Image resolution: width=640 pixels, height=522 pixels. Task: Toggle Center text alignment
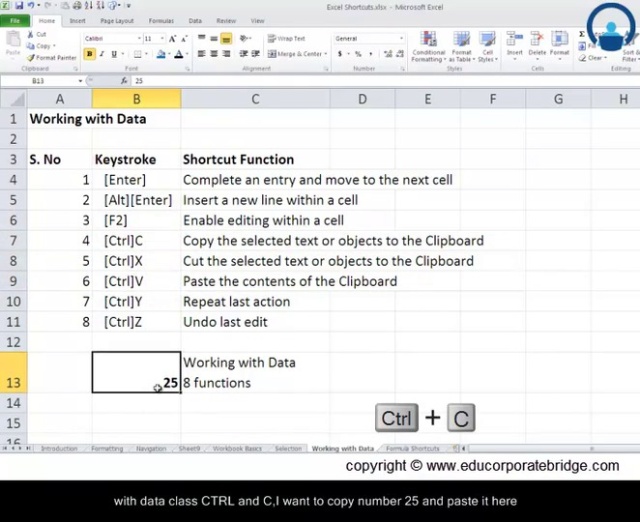213,54
